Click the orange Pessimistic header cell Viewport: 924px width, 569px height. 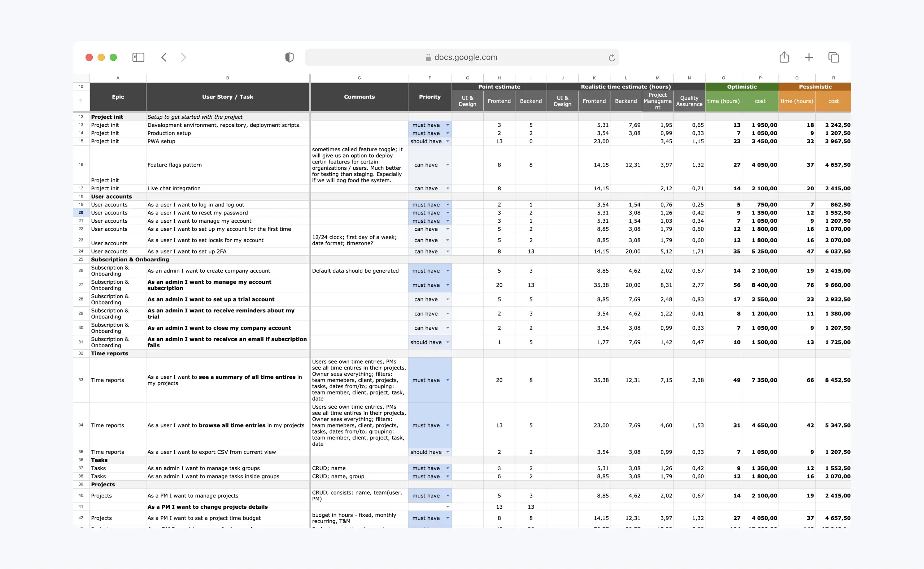pyautogui.click(x=815, y=87)
